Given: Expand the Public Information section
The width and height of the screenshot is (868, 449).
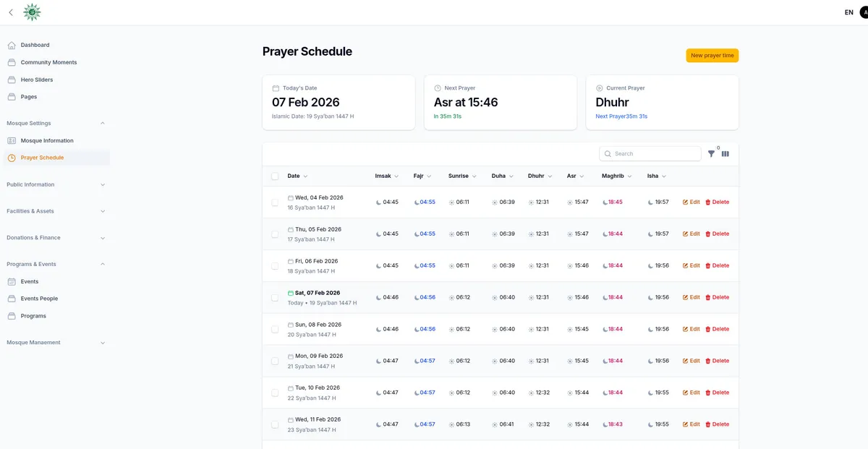Looking at the screenshot, I should click(x=102, y=185).
